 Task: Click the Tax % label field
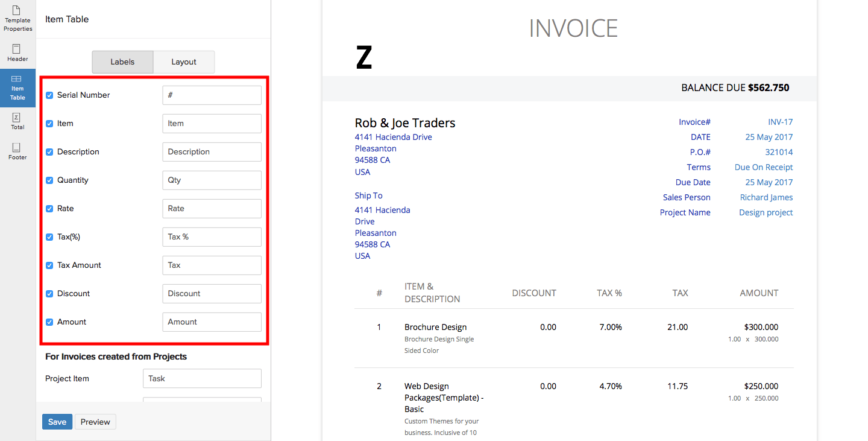(x=212, y=237)
